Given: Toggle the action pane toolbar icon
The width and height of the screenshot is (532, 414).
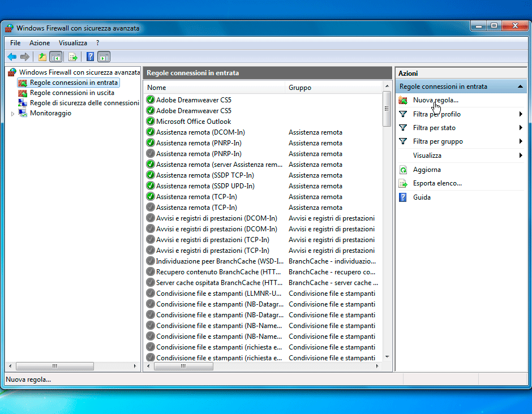Looking at the screenshot, I should pos(104,57).
